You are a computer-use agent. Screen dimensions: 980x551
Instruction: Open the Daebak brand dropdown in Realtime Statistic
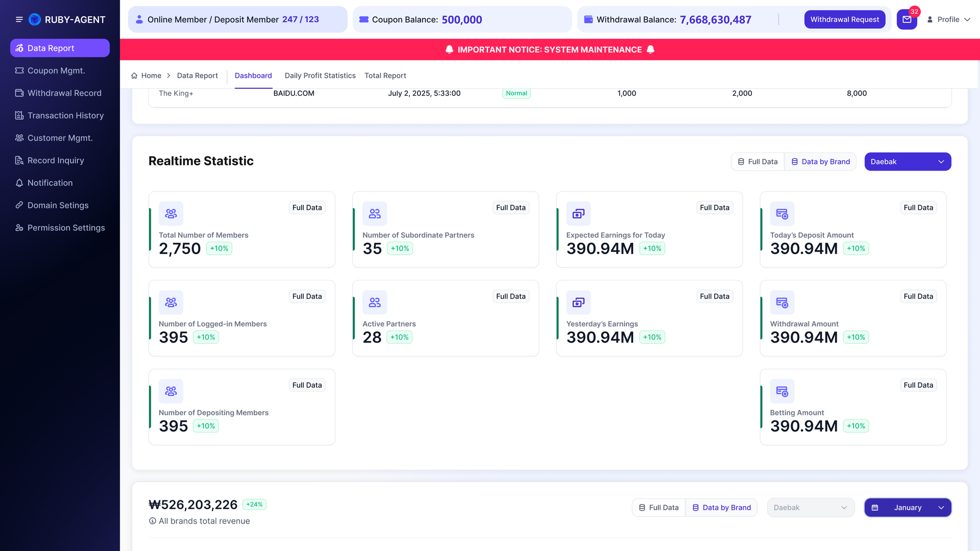coord(908,162)
